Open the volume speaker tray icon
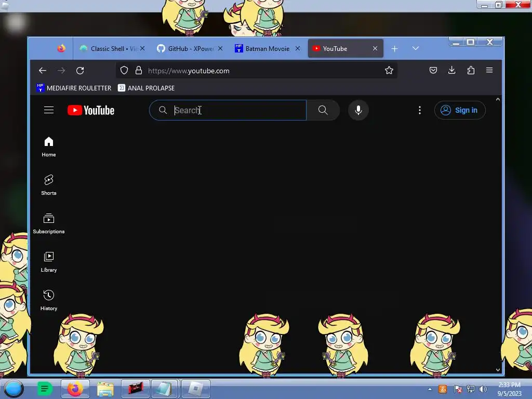 (x=483, y=389)
